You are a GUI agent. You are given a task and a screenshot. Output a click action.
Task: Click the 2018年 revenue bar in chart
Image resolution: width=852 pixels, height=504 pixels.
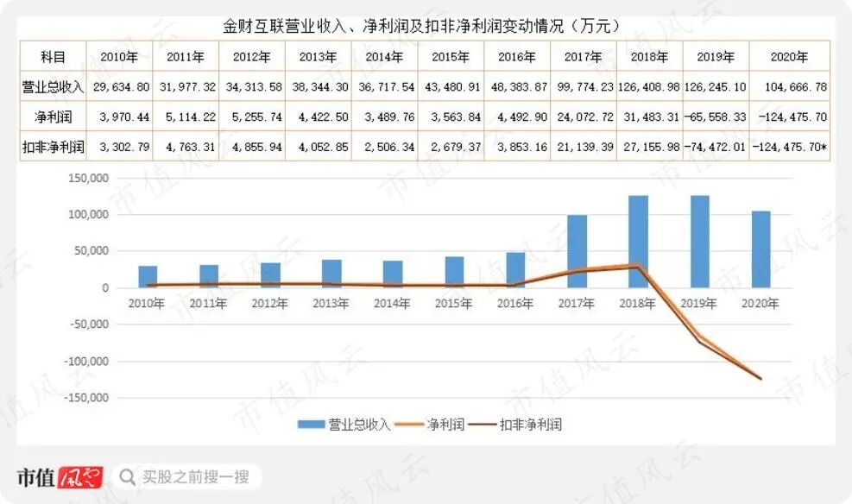click(x=639, y=242)
